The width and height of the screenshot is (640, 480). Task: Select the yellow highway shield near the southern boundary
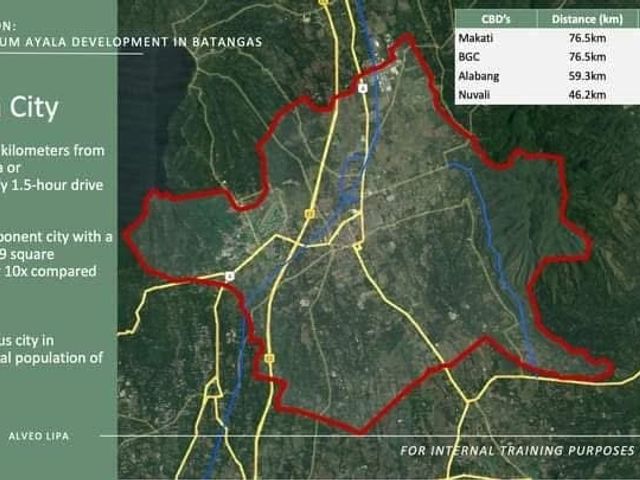pos(269,358)
